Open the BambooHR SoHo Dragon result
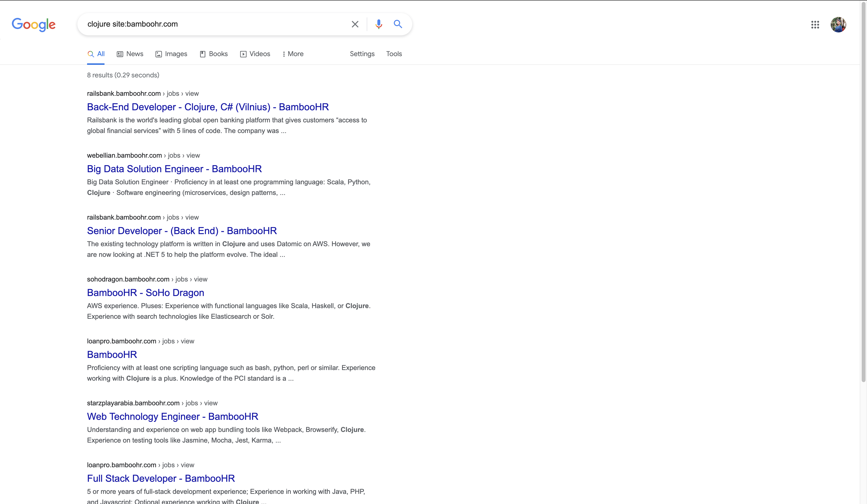This screenshot has width=867, height=504. pos(145,292)
